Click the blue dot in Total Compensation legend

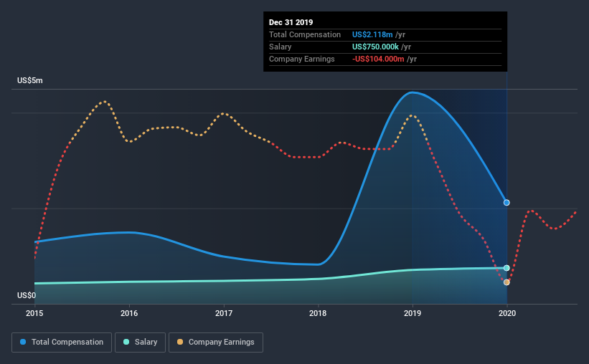23,342
